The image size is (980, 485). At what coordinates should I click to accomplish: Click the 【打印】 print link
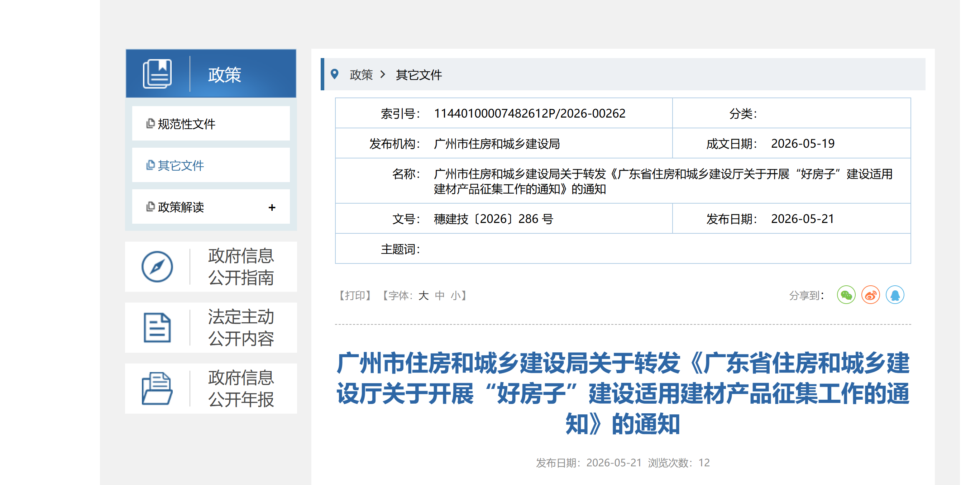coord(355,295)
